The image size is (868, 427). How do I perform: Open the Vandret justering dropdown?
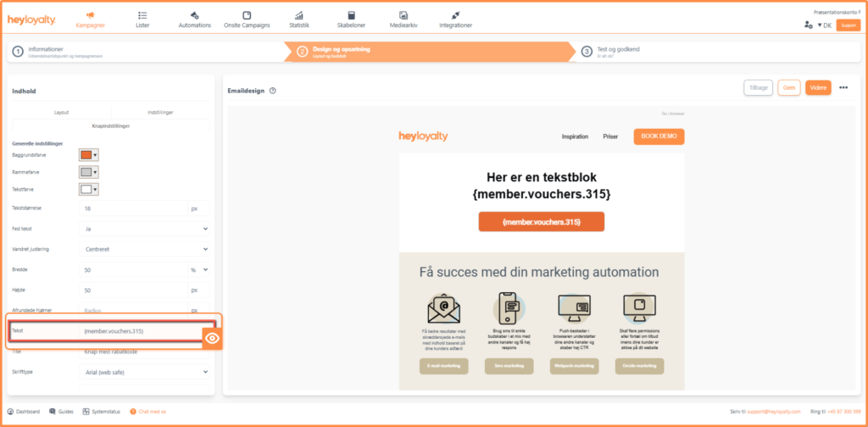click(x=144, y=249)
